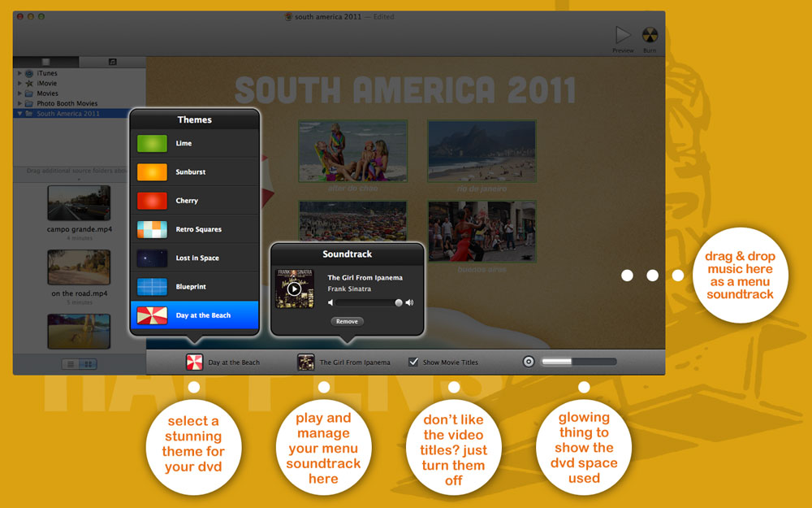Remove the current soundtrack
The height and width of the screenshot is (508, 812).
tap(347, 321)
